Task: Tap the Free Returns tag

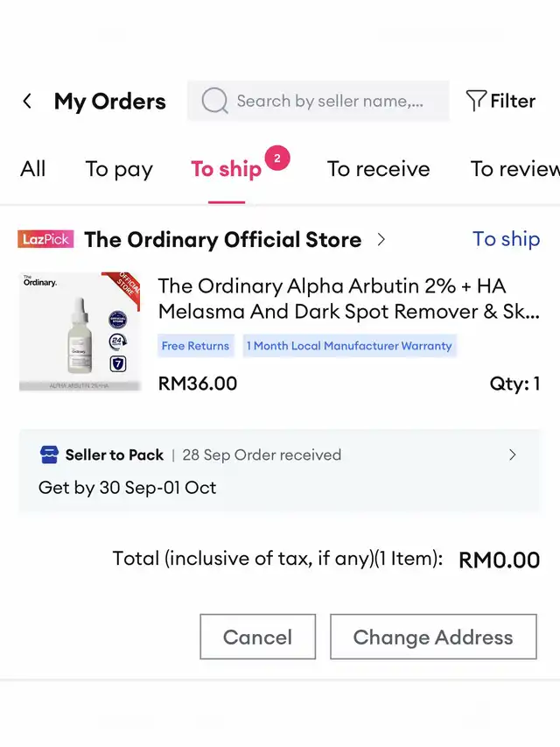Action: tap(195, 346)
